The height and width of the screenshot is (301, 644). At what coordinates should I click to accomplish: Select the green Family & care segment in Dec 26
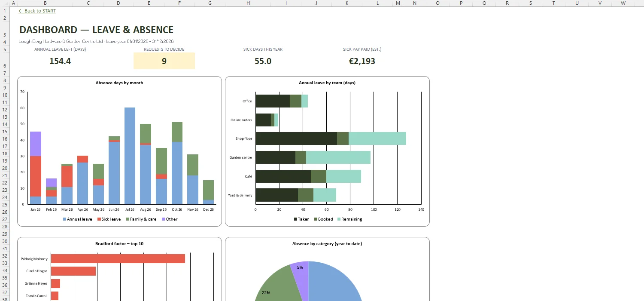(208, 190)
